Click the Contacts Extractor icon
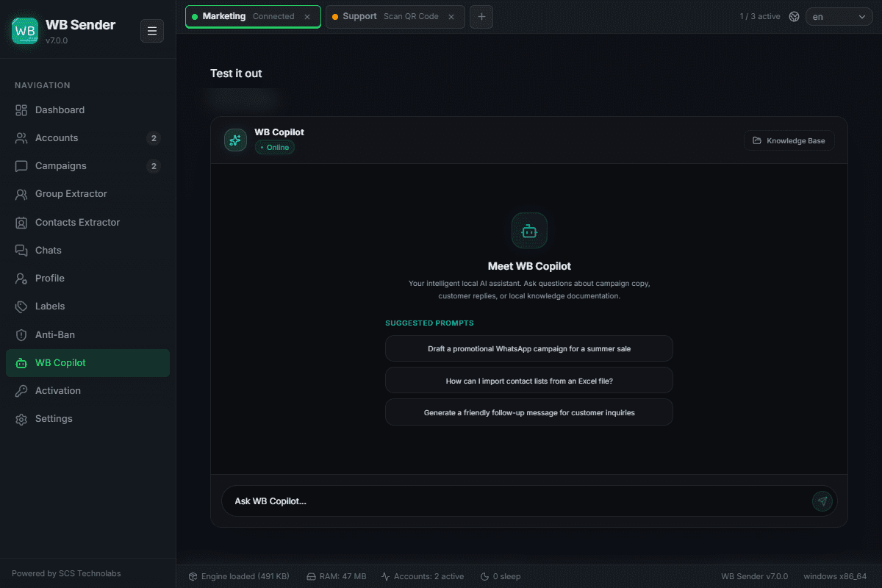Viewport: 882px width, 588px height. click(x=21, y=223)
